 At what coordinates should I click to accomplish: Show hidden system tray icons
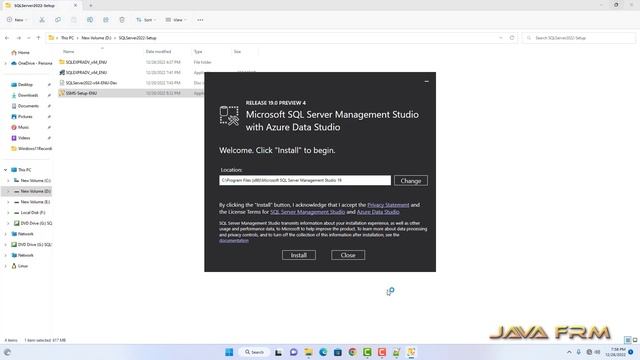[569, 352]
